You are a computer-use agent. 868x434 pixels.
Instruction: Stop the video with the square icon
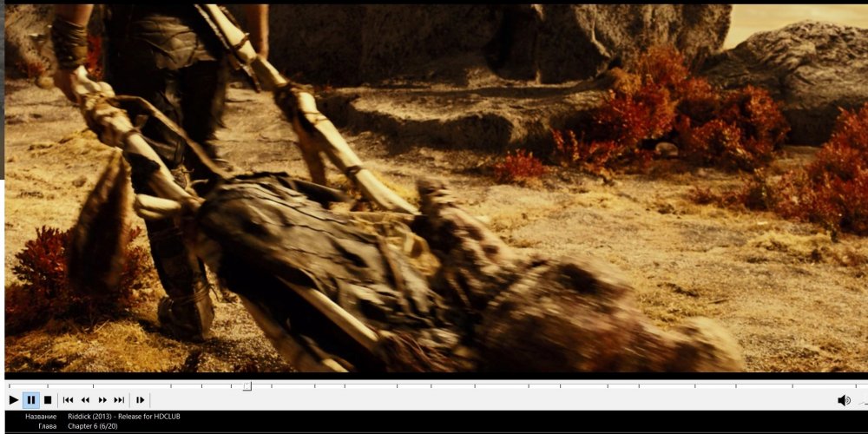(x=48, y=400)
